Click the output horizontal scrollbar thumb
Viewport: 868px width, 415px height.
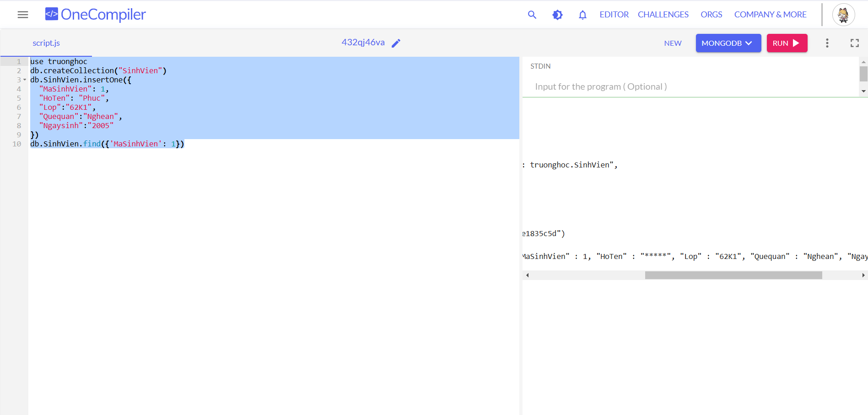(x=733, y=275)
